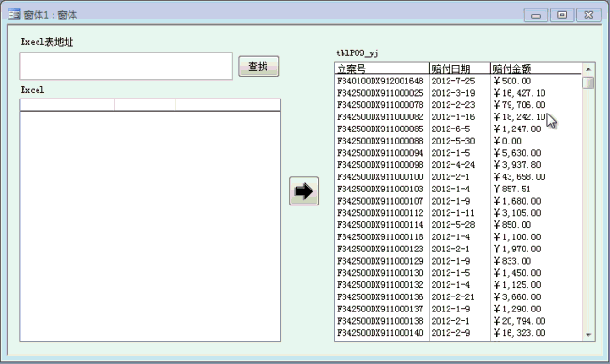Viewport: 610px width, 364px height.
Task: Select row with amount ￥18,242.10
Action: pos(458,117)
